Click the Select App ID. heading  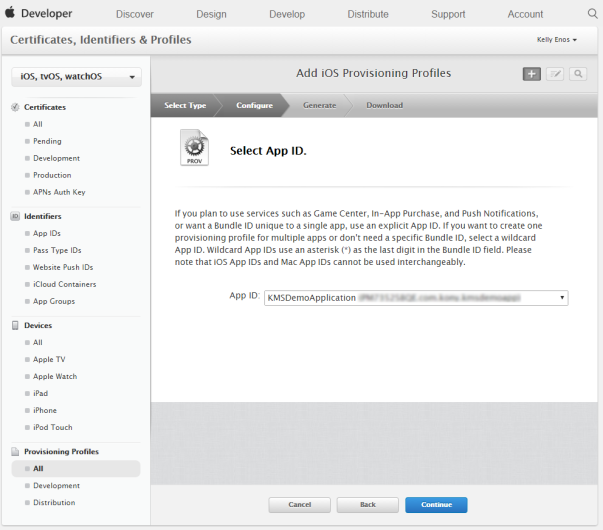click(268, 151)
